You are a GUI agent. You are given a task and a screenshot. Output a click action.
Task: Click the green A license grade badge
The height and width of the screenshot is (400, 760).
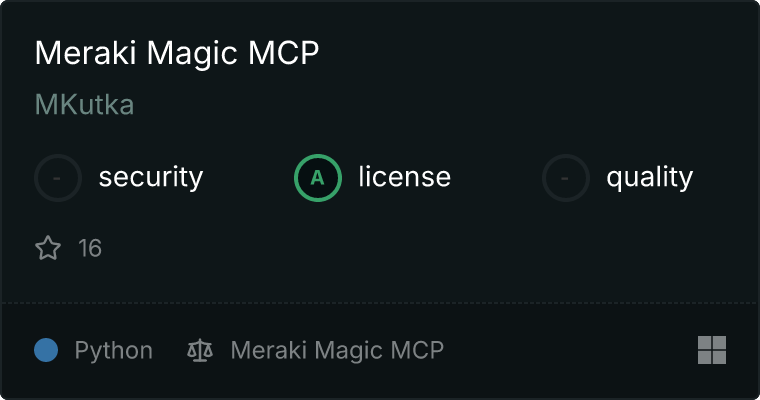[x=318, y=178]
